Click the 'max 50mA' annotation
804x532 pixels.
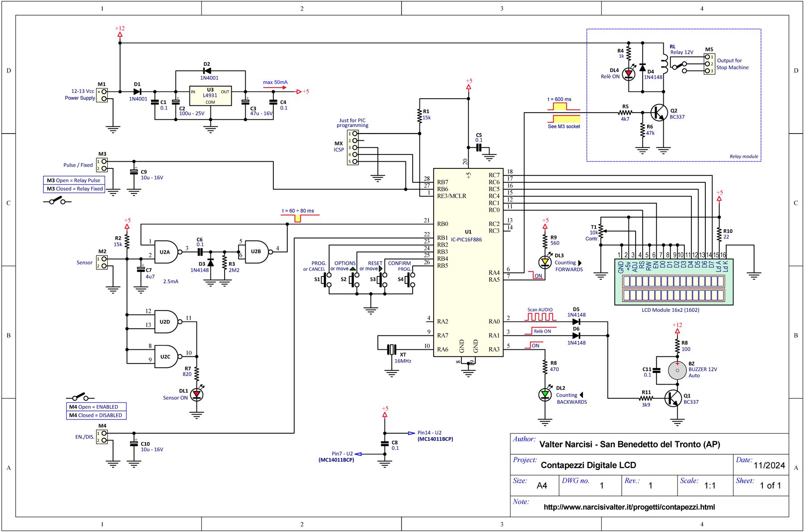coord(275,82)
